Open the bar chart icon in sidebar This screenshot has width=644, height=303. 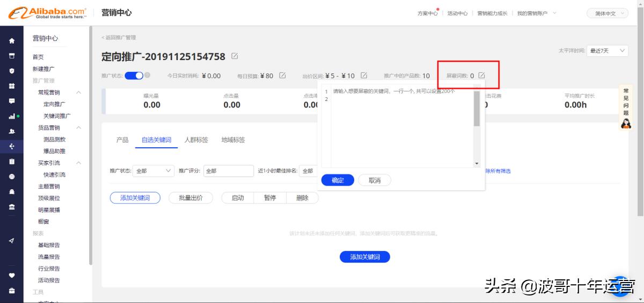(12, 116)
